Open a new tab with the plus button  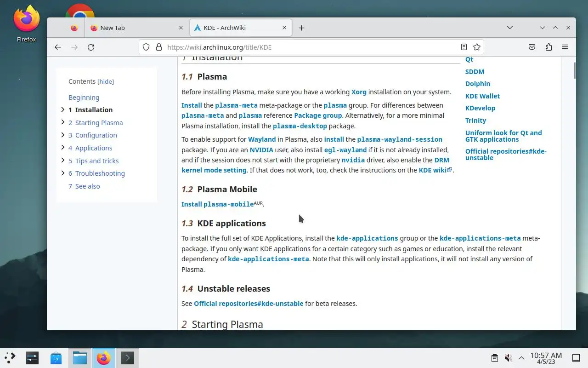[x=301, y=28]
